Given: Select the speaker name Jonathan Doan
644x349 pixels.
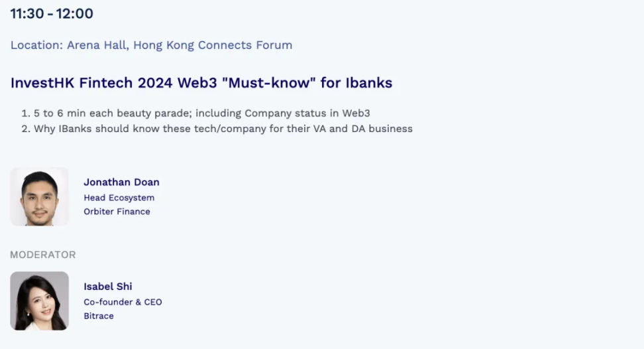Looking at the screenshot, I should point(121,182).
